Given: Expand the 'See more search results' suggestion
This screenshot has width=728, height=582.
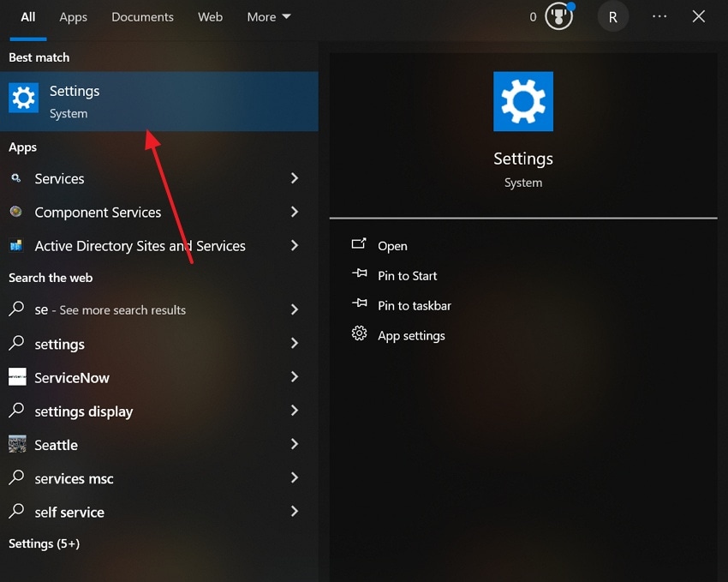Looking at the screenshot, I should click(295, 309).
